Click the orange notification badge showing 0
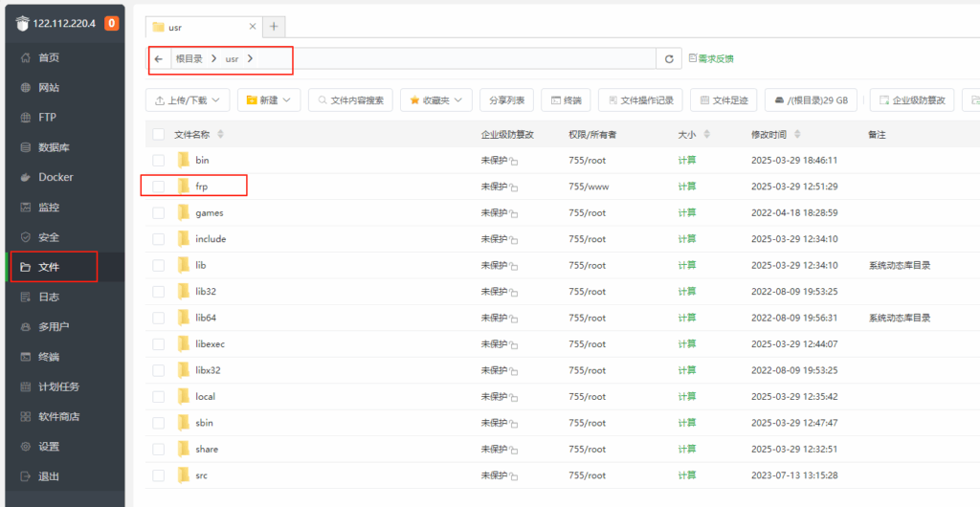 point(112,24)
